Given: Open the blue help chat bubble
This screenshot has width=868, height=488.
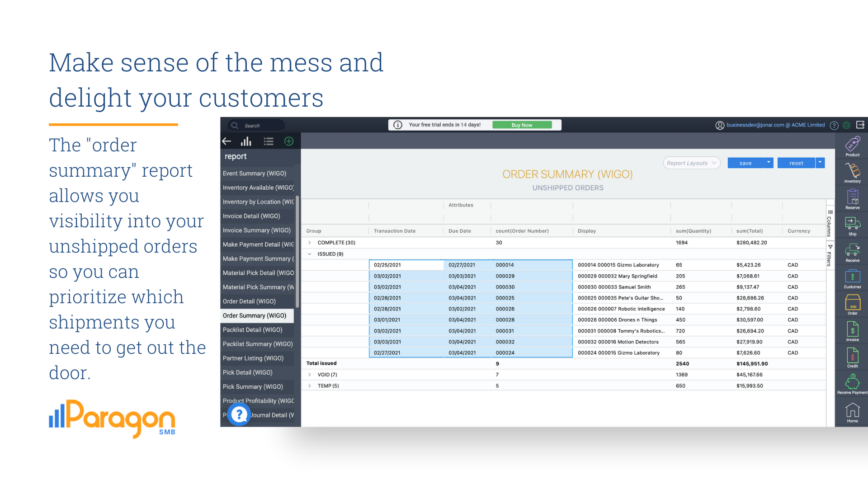Looking at the screenshot, I should [x=239, y=414].
